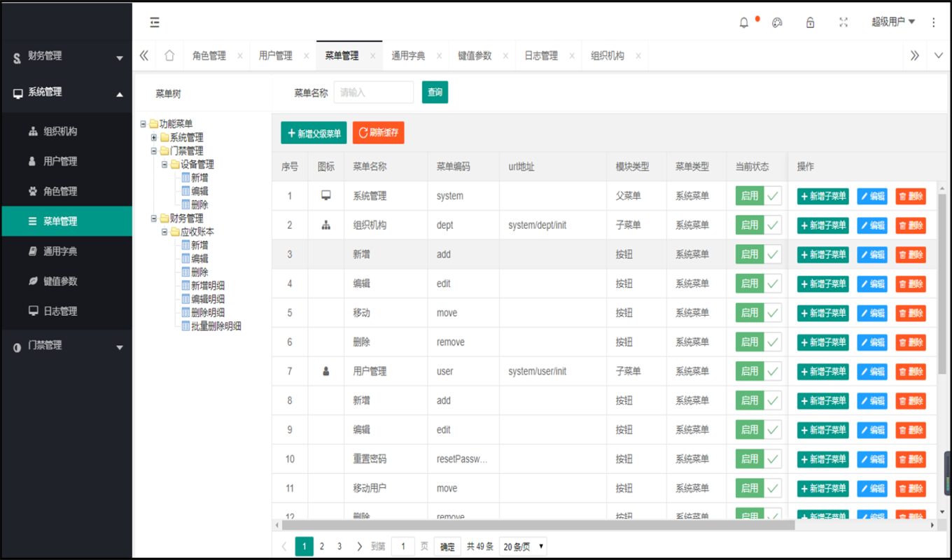This screenshot has width=952, height=560.
Task: Open 日志管理 in the sidebar
Action: [x=66, y=311]
